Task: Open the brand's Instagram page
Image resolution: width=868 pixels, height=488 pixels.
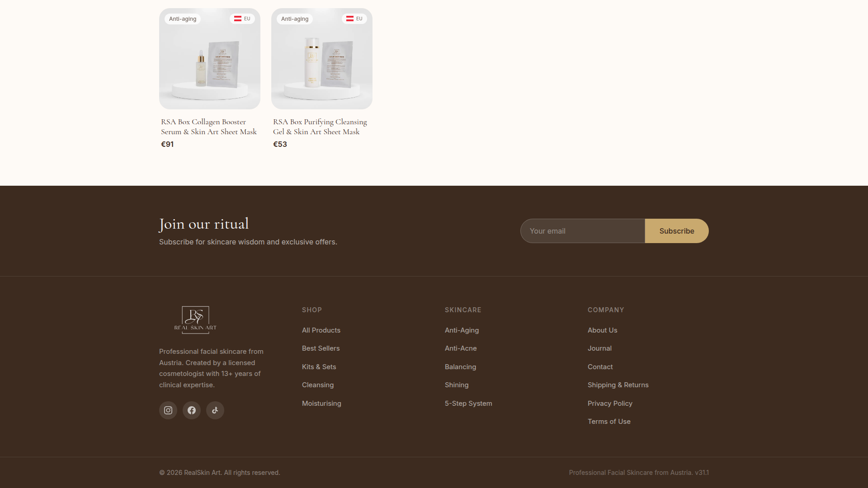Action: (168, 410)
